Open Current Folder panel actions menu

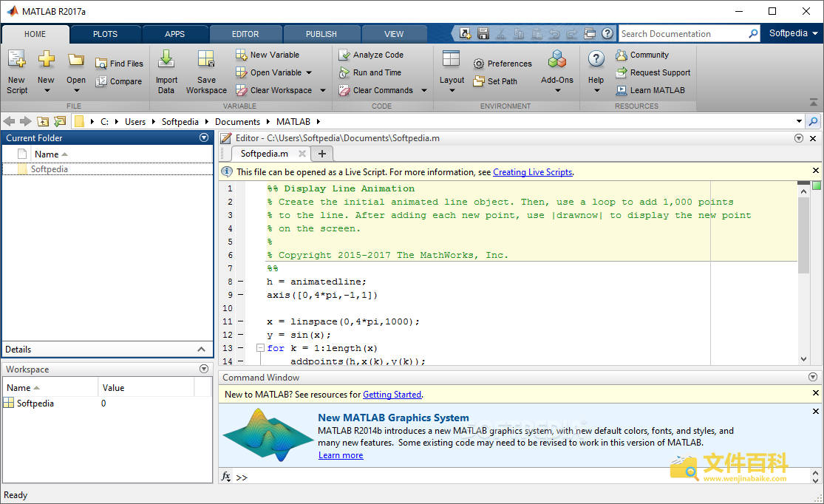pos(204,137)
